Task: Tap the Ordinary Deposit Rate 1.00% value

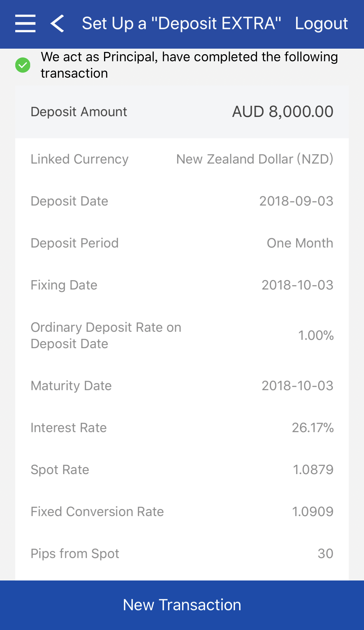Action: (x=316, y=336)
